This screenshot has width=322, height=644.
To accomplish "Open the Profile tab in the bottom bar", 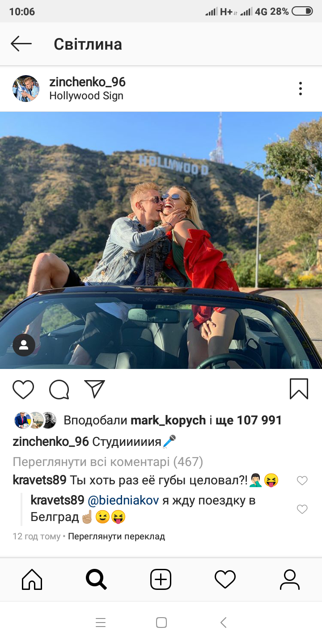I will tap(289, 580).
